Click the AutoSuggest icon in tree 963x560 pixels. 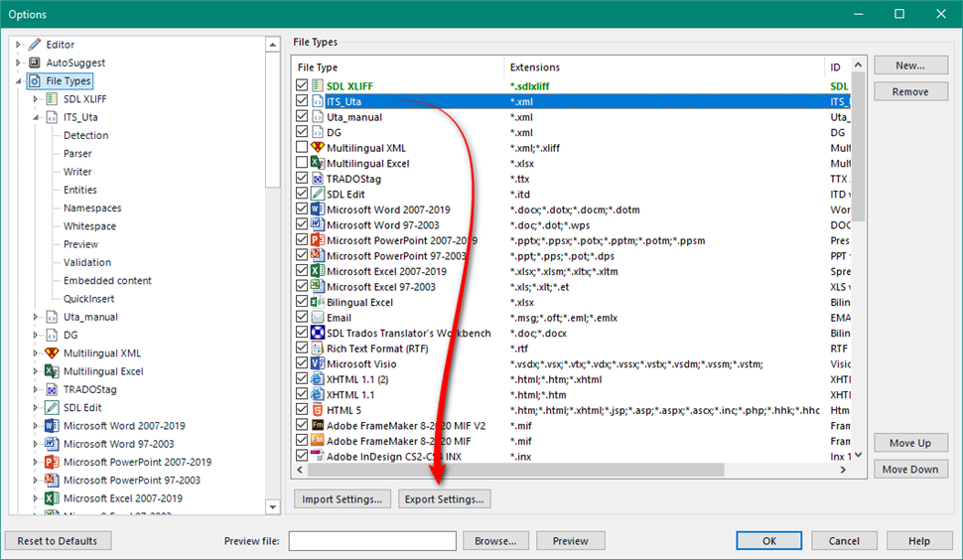(x=35, y=63)
